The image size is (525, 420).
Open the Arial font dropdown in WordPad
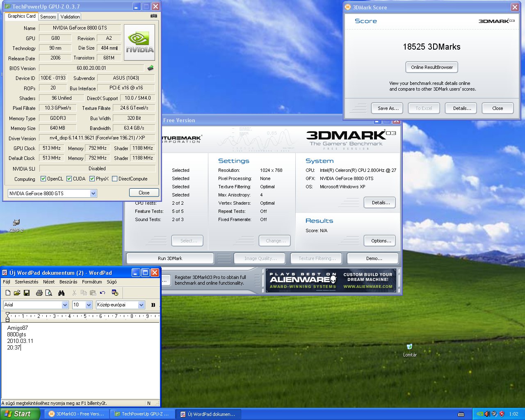click(65, 305)
